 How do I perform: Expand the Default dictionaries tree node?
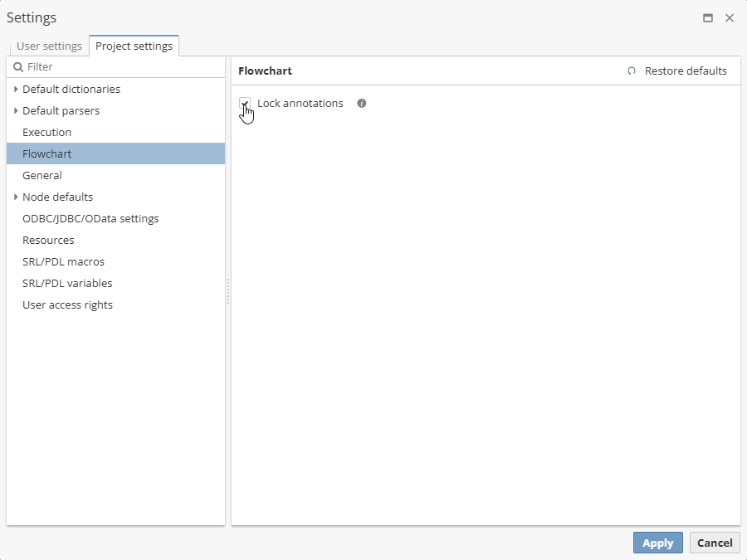[16, 90]
